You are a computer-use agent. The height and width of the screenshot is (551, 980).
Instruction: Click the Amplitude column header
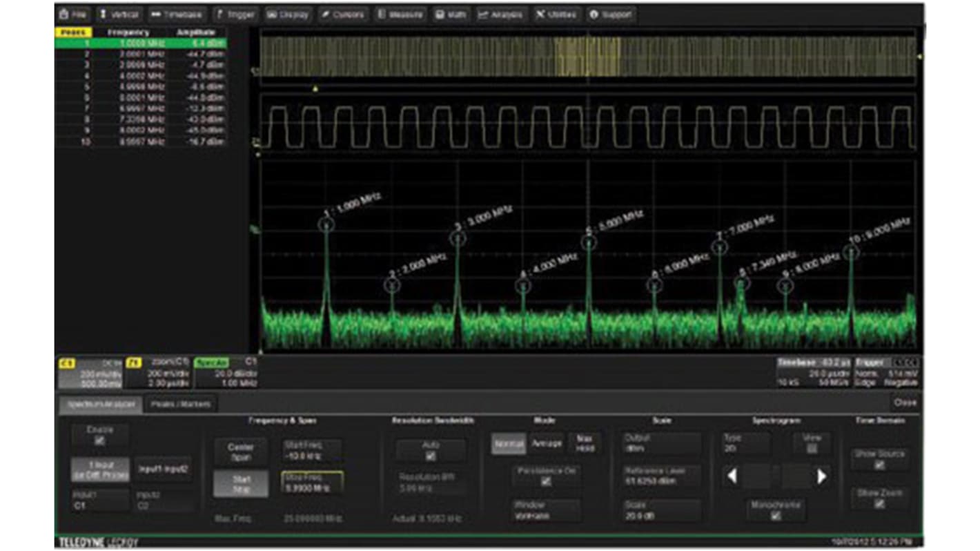click(x=196, y=32)
